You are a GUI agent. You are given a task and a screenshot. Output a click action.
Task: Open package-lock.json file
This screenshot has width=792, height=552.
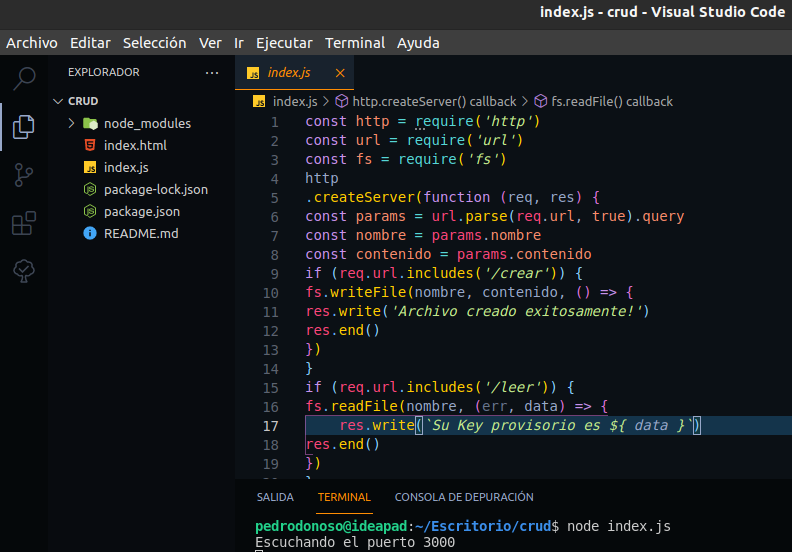(x=156, y=189)
